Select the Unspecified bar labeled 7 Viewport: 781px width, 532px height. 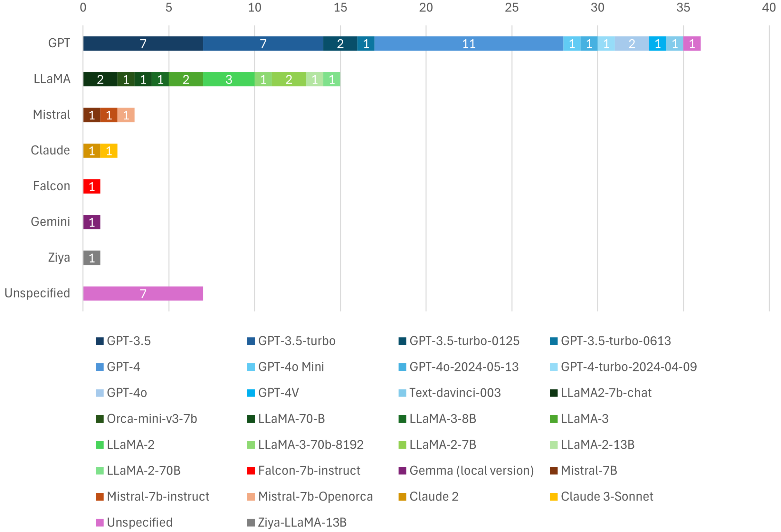tap(143, 294)
